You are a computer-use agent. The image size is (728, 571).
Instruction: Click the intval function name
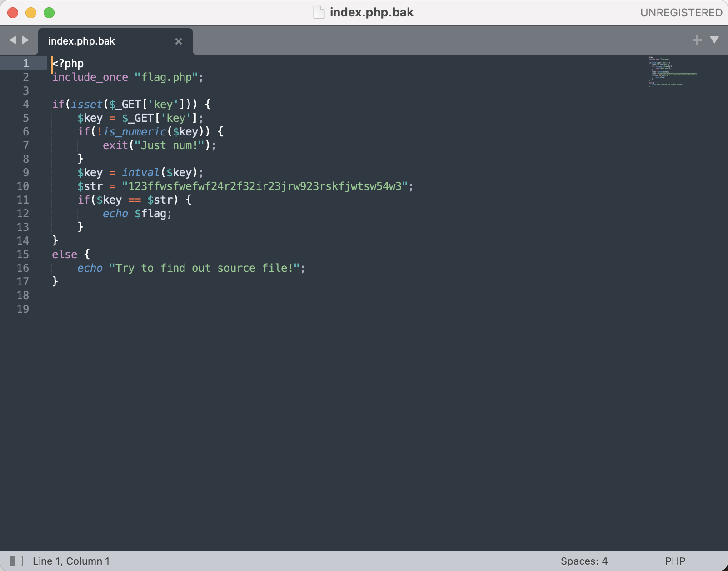tap(141, 173)
